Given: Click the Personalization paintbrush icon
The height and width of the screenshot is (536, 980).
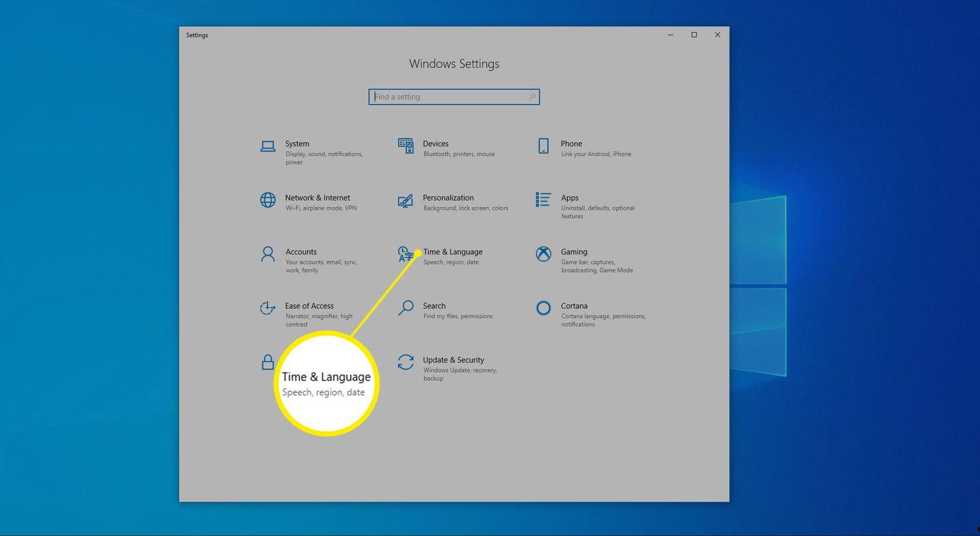Looking at the screenshot, I should pos(406,200).
